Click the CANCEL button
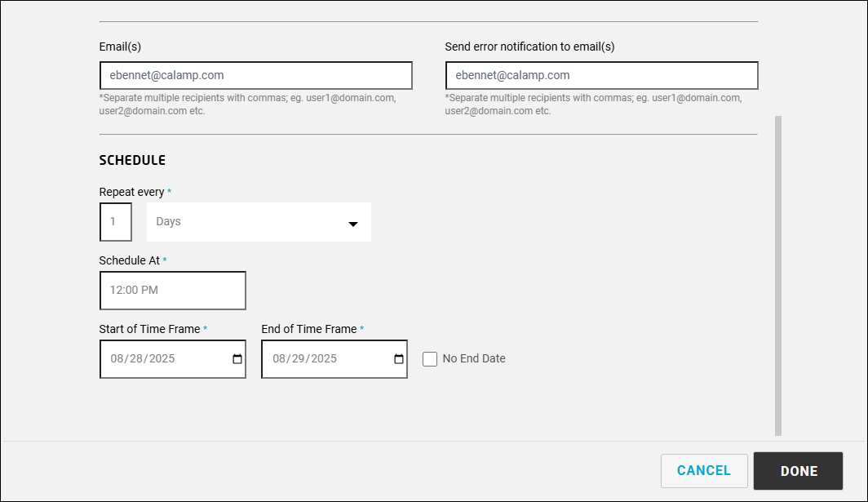Screen dimensions: 868x502 [704, 470]
